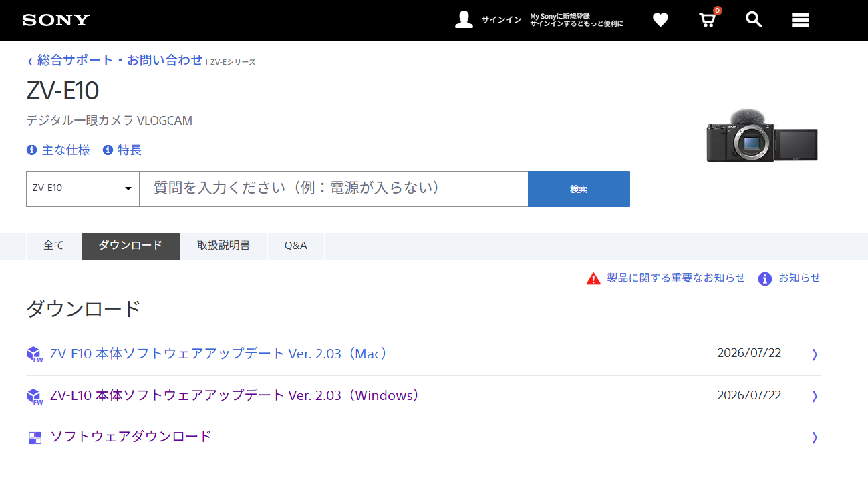Click the sign-in user avatar icon
Image resolution: width=868 pixels, height=488 pixels.
pyautogui.click(x=464, y=19)
